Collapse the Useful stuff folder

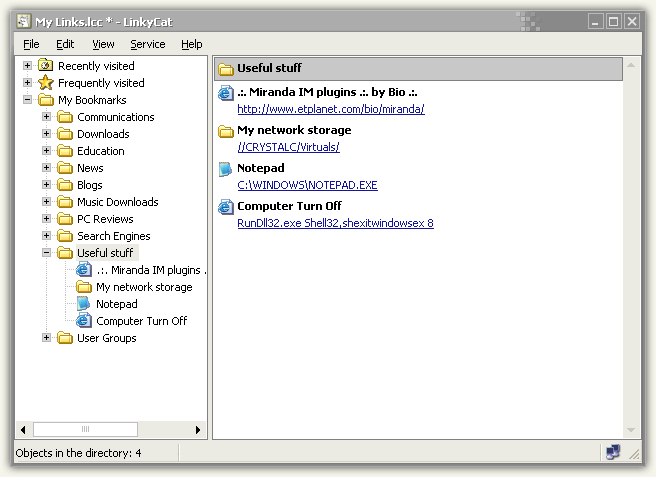[46, 253]
